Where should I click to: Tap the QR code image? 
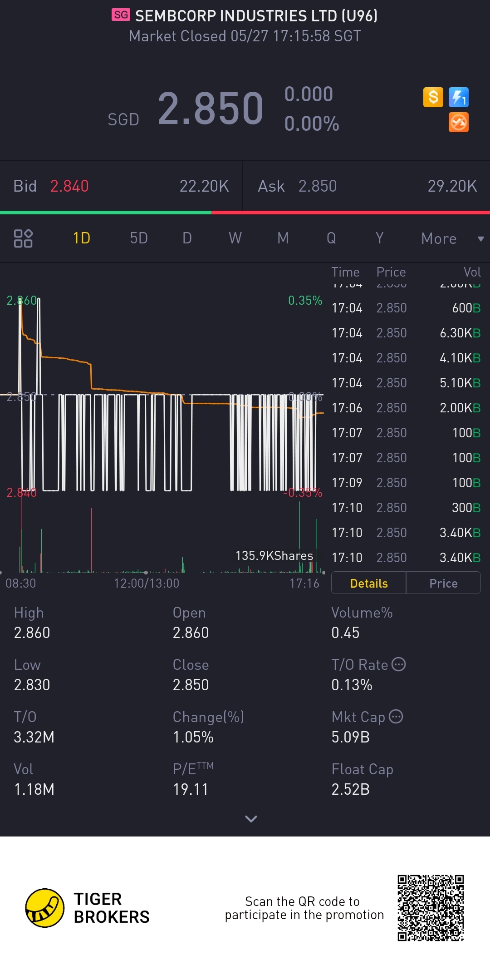431,908
